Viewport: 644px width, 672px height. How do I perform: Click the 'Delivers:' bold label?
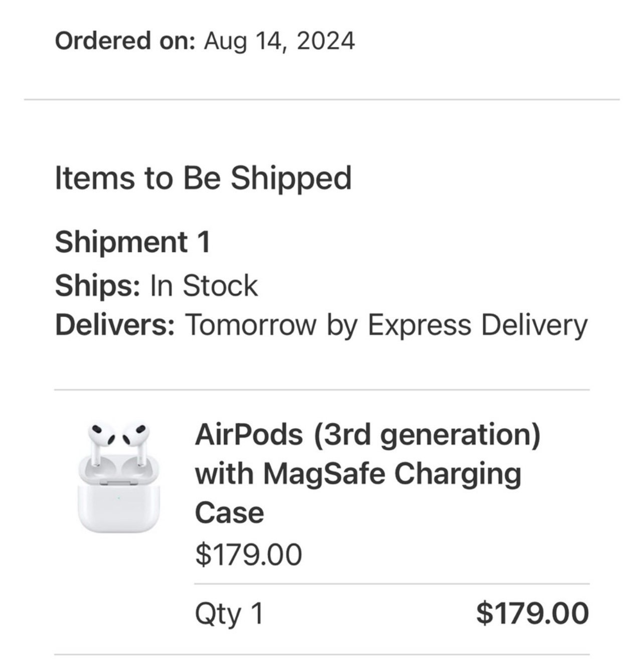click(x=115, y=325)
